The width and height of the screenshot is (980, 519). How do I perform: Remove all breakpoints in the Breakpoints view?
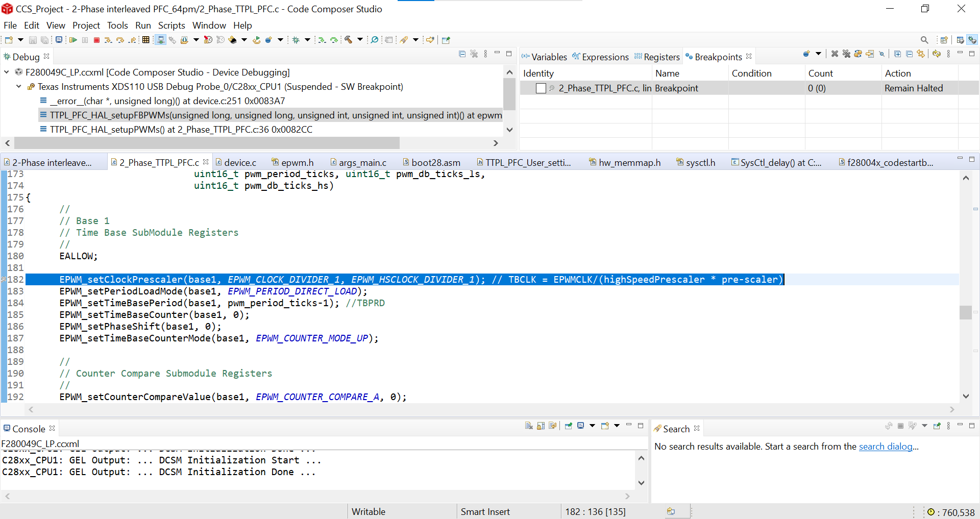pos(847,54)
